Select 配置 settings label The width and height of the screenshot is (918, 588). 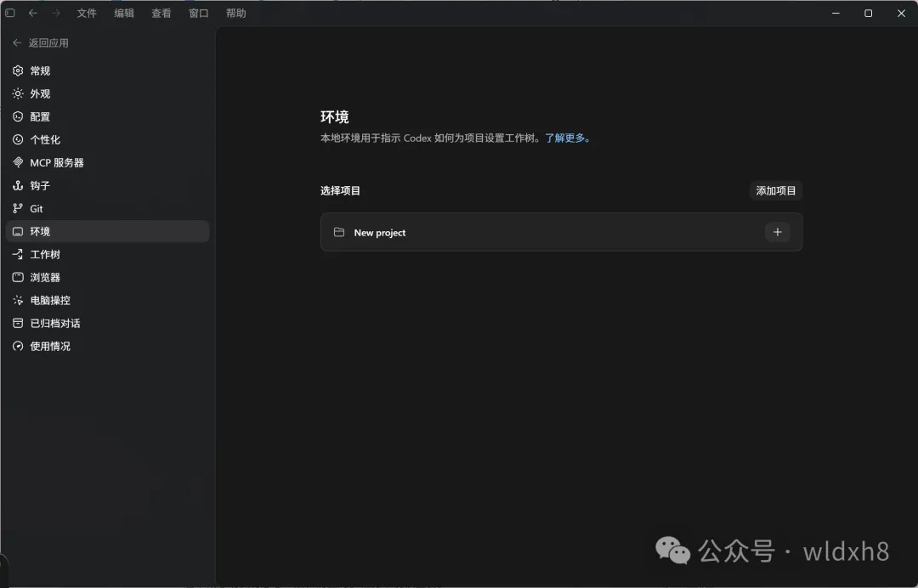[x=41, y=116]
